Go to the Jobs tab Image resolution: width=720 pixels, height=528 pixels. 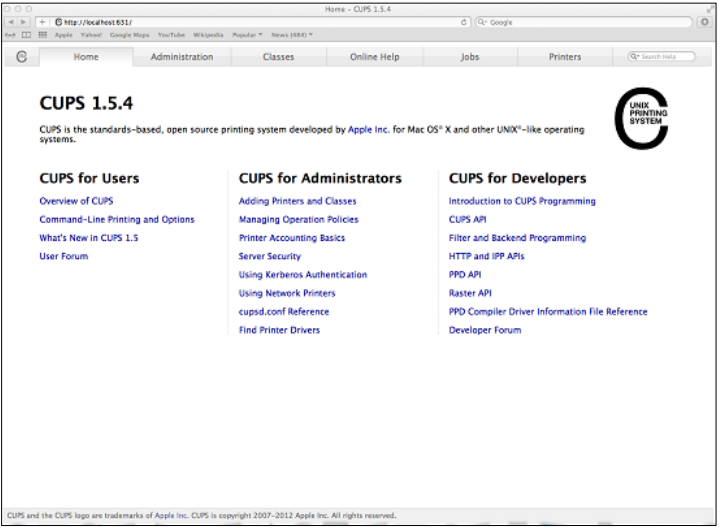point(469,57)
